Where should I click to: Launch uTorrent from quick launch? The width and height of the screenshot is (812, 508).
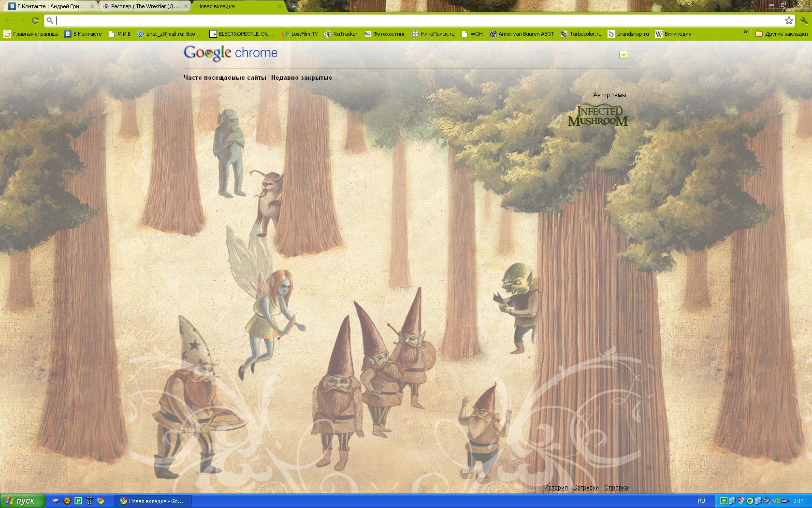coord(78,501)
